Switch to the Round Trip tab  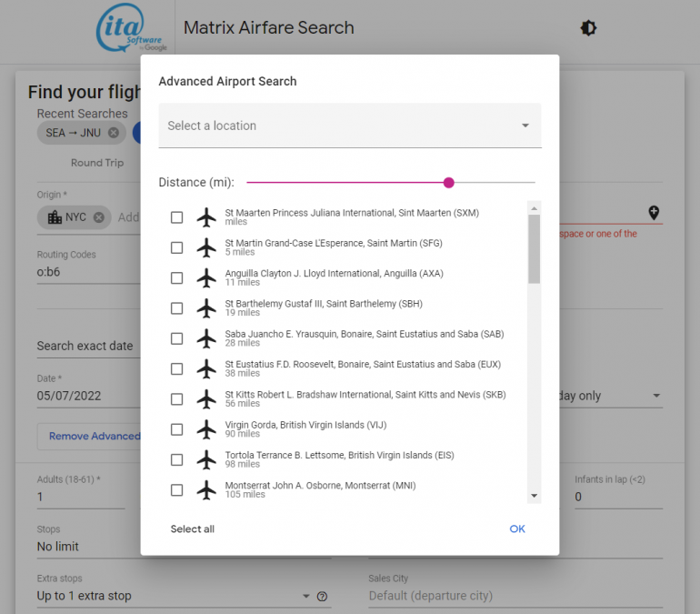(x=97, y=163)
